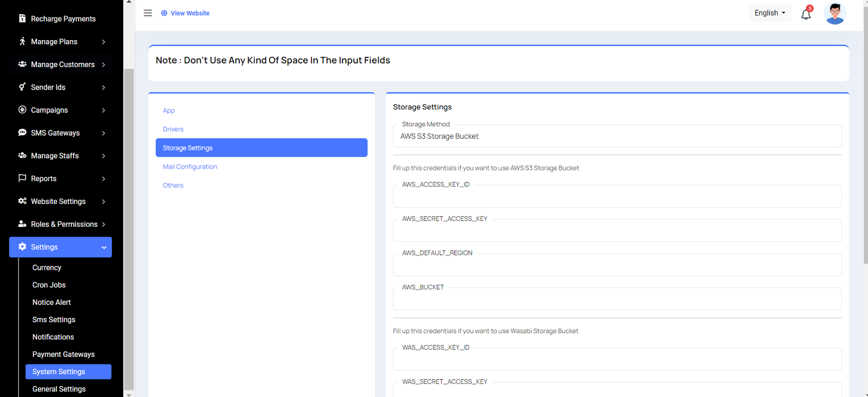Click the Recharge Payments file icon
This screenshot has width=868, height=397.
tap(22, 18)
